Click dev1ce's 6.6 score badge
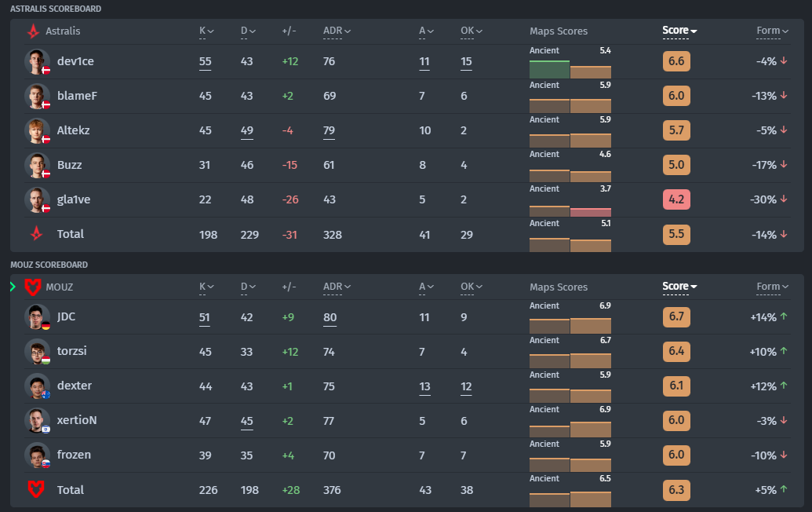This screenshot has width=812, height=512. (676, 61)
